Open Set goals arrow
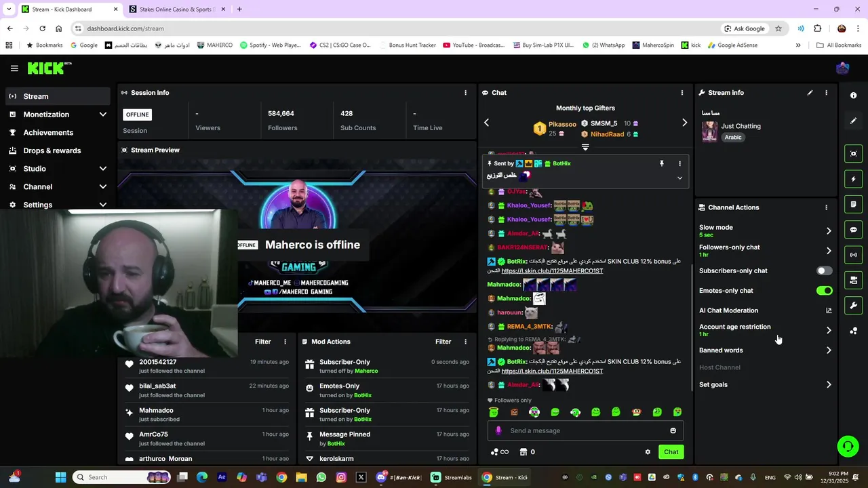This screenshot has height=488, width=868. (829, 385)
